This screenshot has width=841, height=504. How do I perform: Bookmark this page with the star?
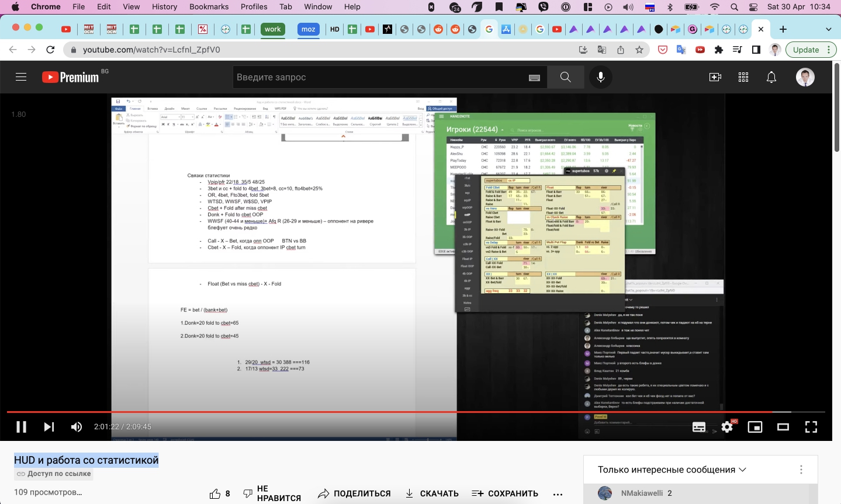tap(639, 50)
